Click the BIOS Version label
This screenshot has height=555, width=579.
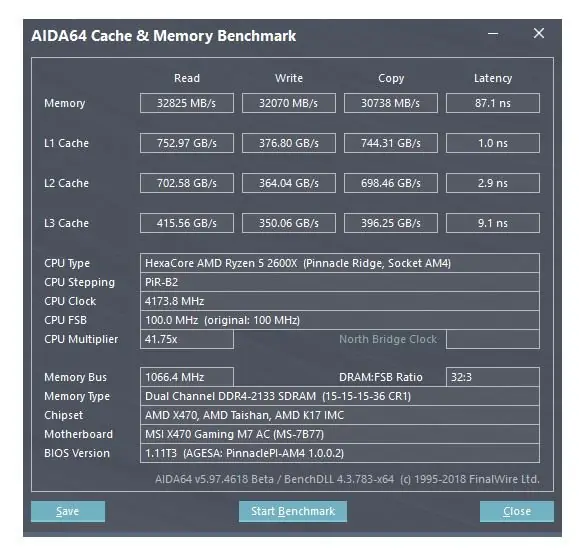click(77, 453)
